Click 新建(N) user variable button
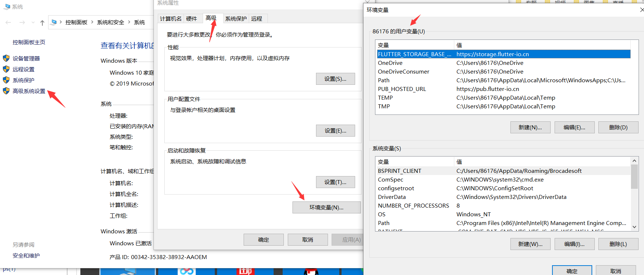The height and width of the screenshot is (275, 644). 530,127
